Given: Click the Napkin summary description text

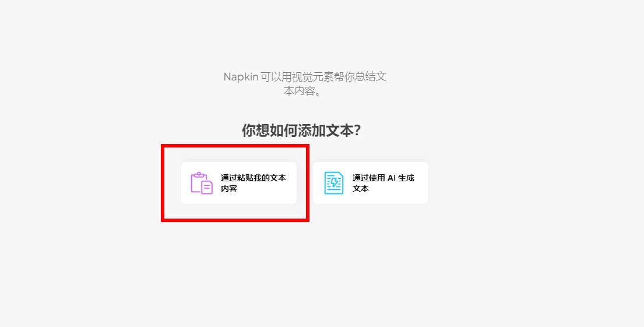Looking at the screenshot, I should pos(305,84).
